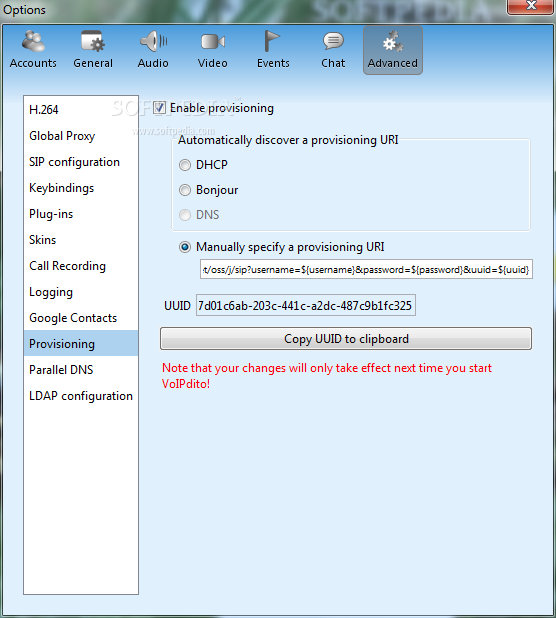Click the provisioning URI text field
Image resolution: width=556 pixels, height=618 pixels.
[x=366, y=269]
